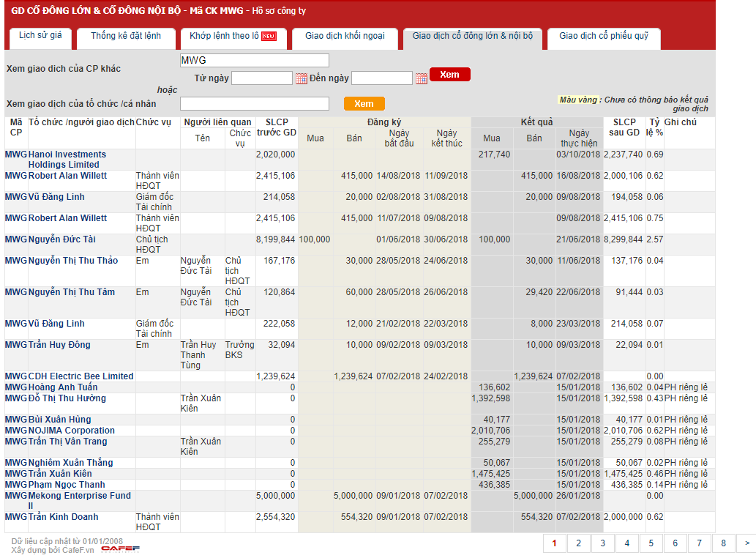Go to page 2 of results
Viewport: 756px width, 558px height.
[578, 543]
